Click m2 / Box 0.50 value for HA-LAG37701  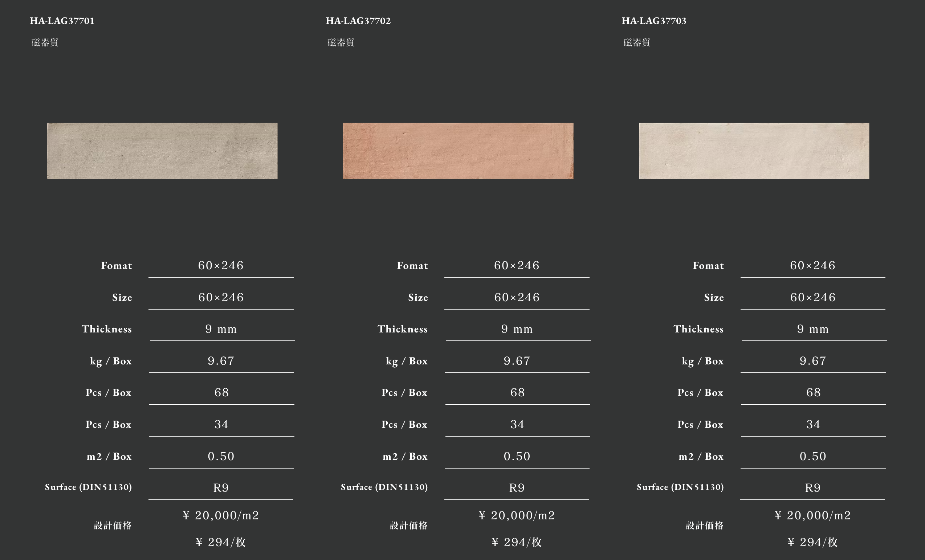pos(221,457)
